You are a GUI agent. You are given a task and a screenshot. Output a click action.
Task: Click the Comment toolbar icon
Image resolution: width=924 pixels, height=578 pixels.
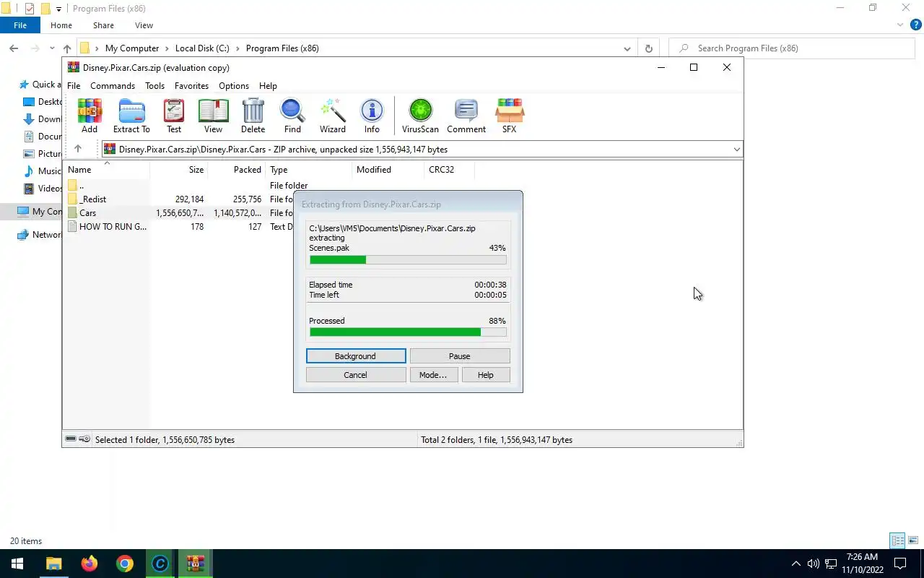(466, 116)
